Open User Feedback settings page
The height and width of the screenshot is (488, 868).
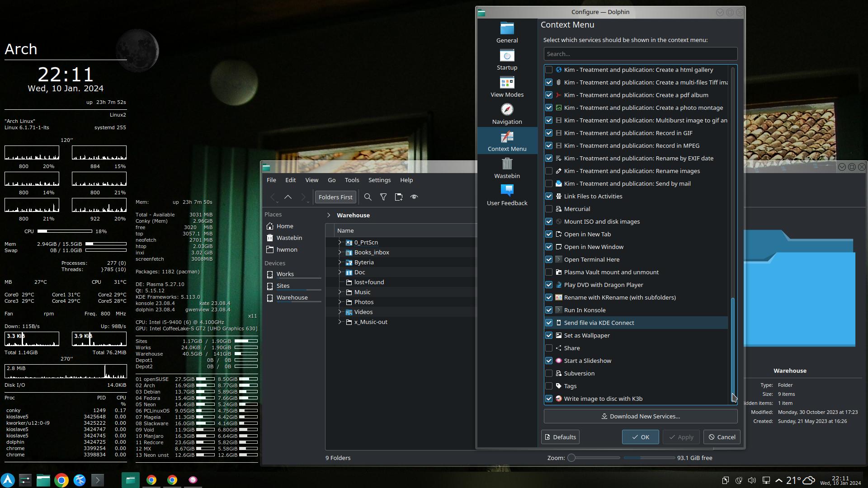pos(507,195)
